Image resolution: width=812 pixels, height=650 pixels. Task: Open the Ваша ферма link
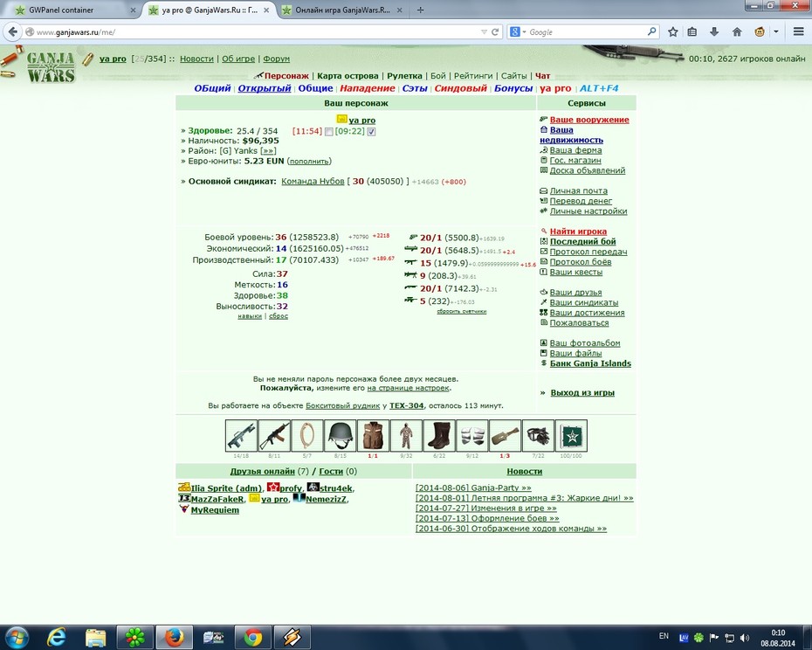pos(575,150)
